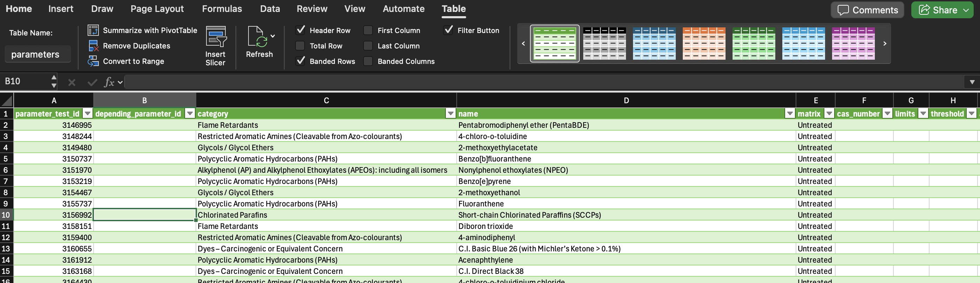
Task: Apply the light blue table style
Action: (x=803, y=44)
